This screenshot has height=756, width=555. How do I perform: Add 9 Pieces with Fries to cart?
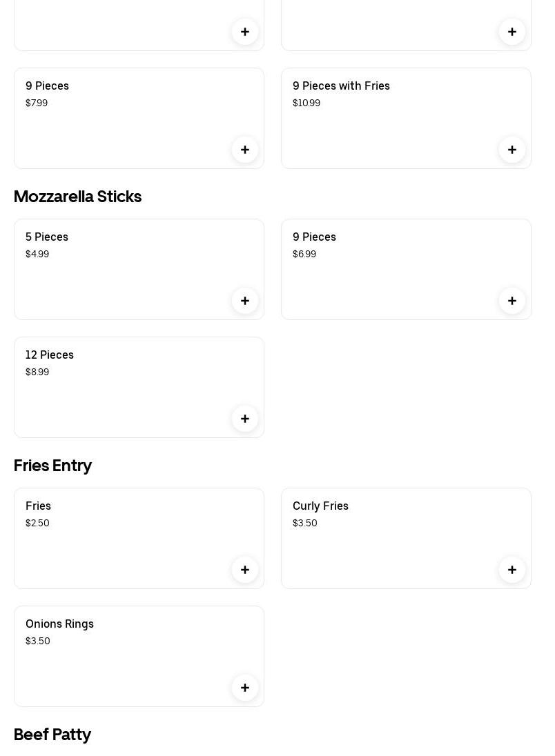(512, 150)
